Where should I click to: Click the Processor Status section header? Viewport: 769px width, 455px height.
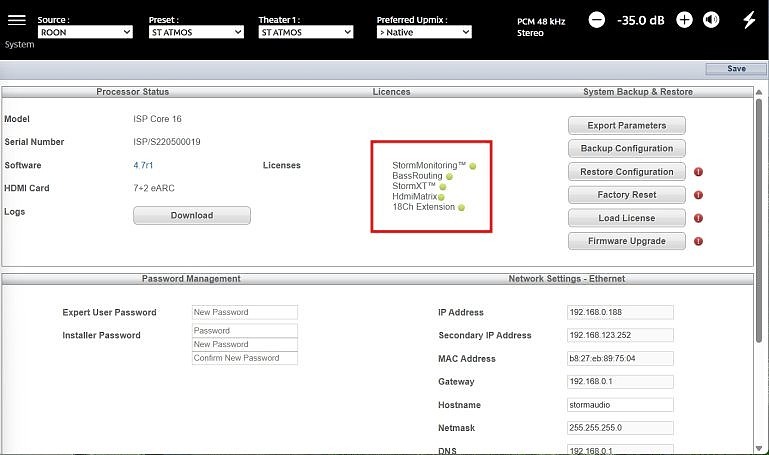(x=132, y=92)
